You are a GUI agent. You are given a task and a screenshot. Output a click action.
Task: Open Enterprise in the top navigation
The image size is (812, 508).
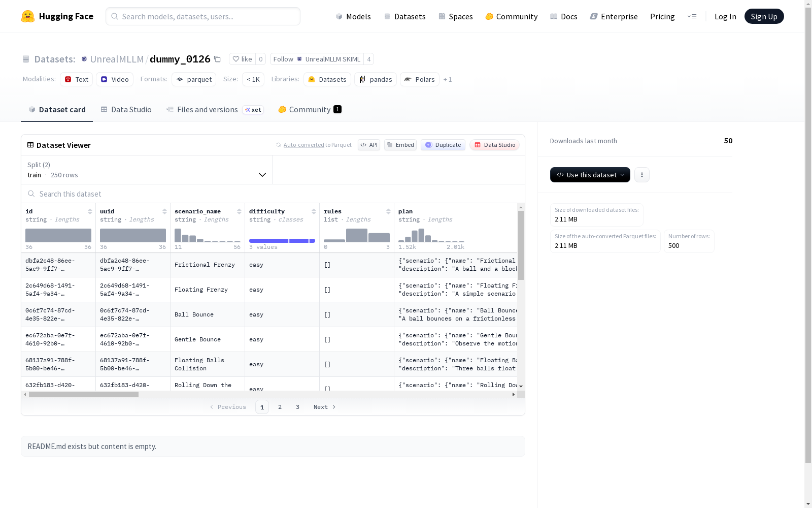(x=614, y=16)
